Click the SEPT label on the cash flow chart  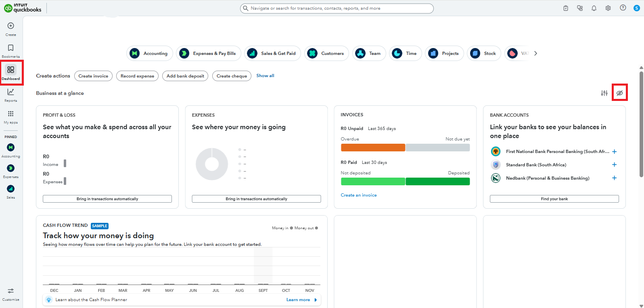point(263,291)
